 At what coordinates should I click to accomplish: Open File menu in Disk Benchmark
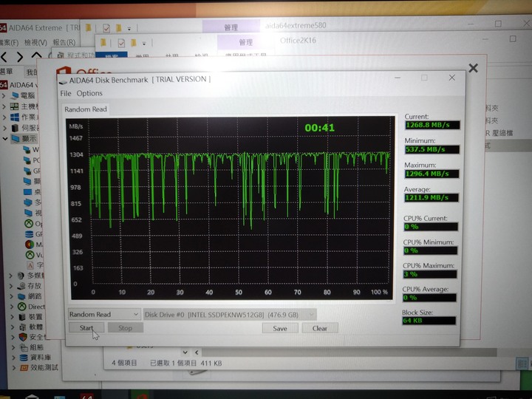click(66, 93)
